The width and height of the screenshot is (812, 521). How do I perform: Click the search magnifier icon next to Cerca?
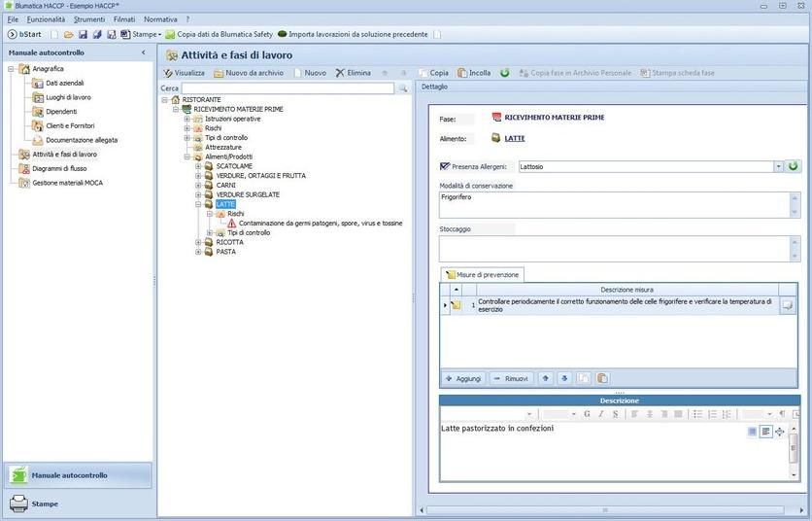tap(403, 88)
